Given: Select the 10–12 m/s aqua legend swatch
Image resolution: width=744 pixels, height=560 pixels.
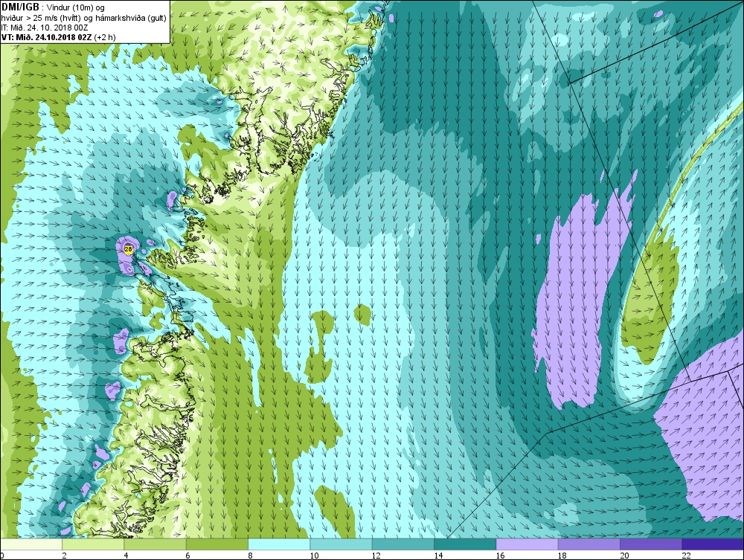Looking at the screenshot, I should (x=341, y=544).
